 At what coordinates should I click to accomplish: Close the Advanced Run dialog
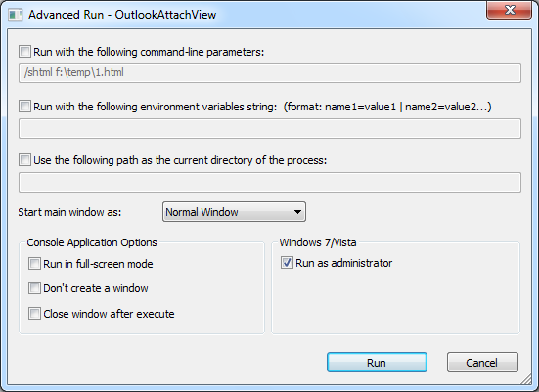tap(509, 10)
